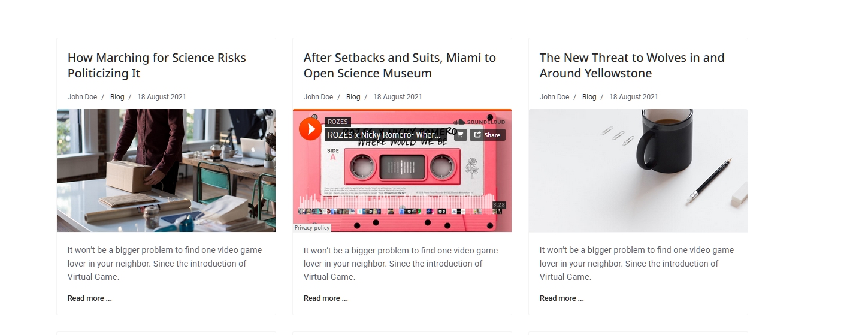Click the coffee mug post thumbnail
This screenshot has height=335, width=868.
(x=638, y=170)
